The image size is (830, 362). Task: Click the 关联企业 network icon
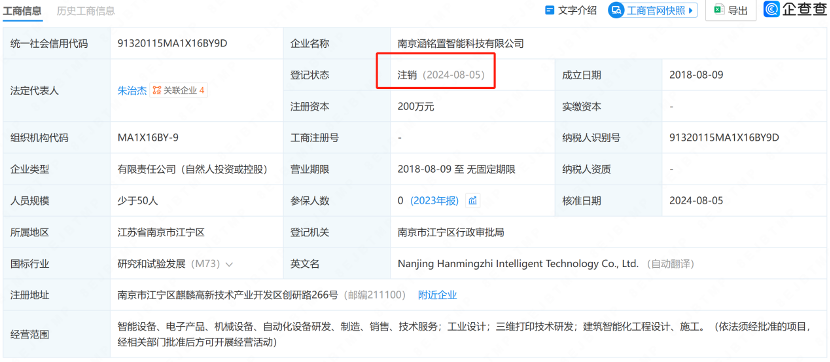[x=157, y=90]
